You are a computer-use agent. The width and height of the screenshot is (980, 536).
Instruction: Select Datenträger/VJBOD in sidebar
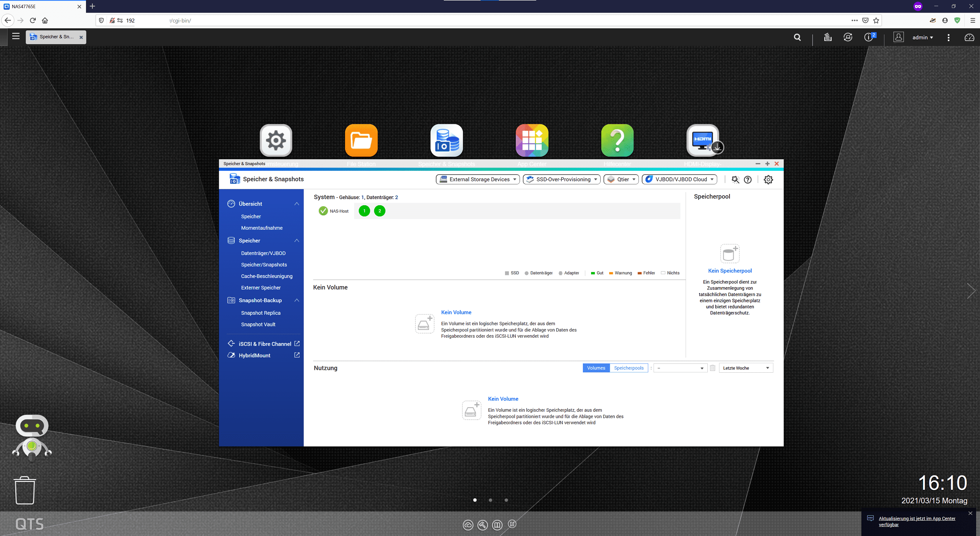(x=263, y=253)
